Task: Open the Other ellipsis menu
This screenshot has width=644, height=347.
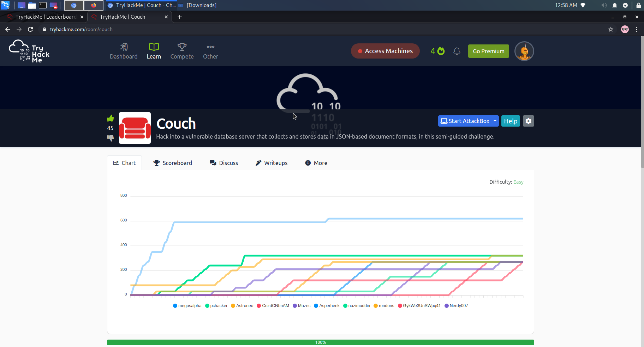Action: [x=210, y=51]
